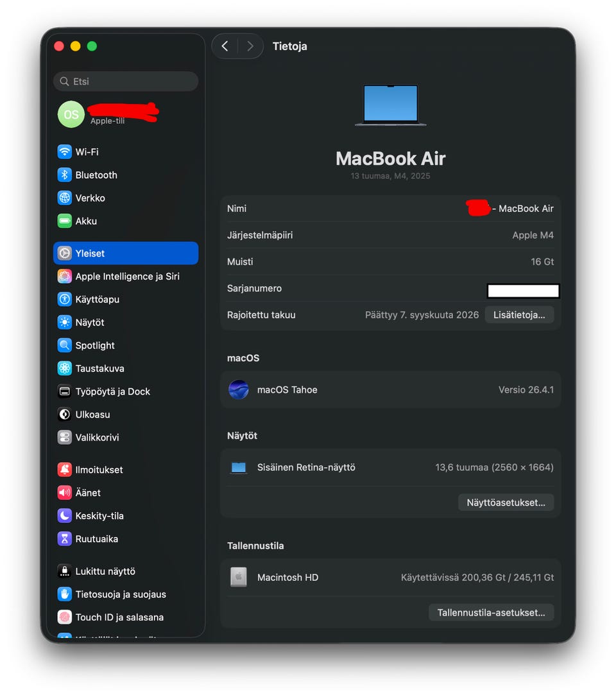Click the Muisti label
616x697 pixels.
(x=240, y=262)
